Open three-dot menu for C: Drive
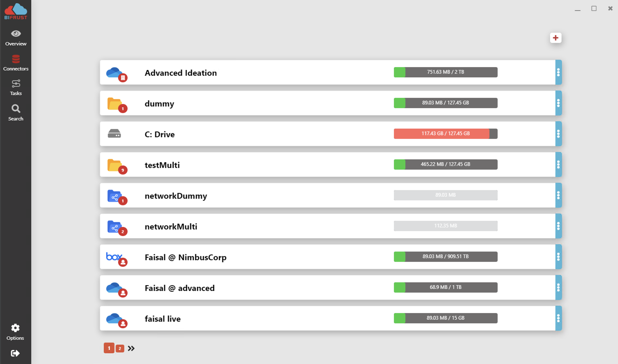618x364 pixels. (558, 134)
